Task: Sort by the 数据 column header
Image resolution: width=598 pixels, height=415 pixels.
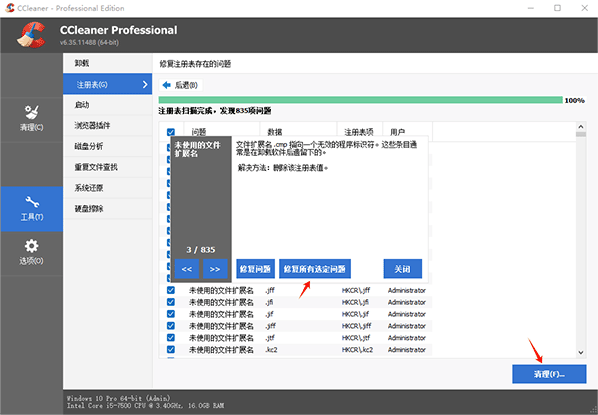Action: (298, 132)
